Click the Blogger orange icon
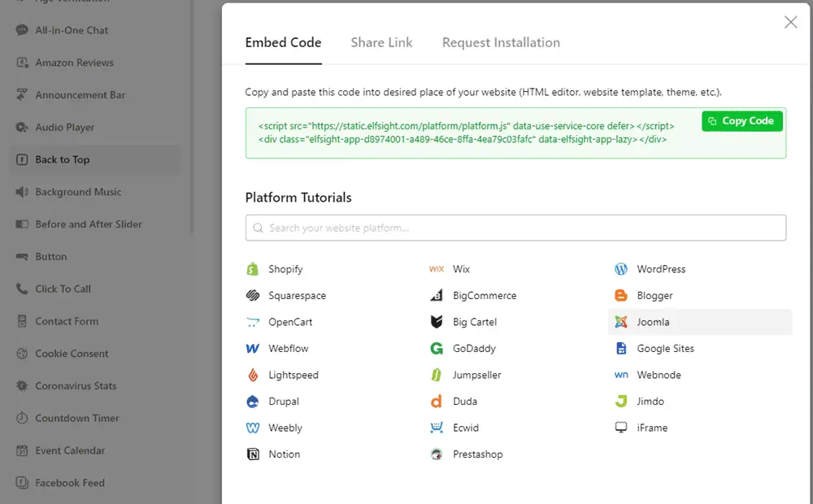The image size is (813, 504). point(621,296)
